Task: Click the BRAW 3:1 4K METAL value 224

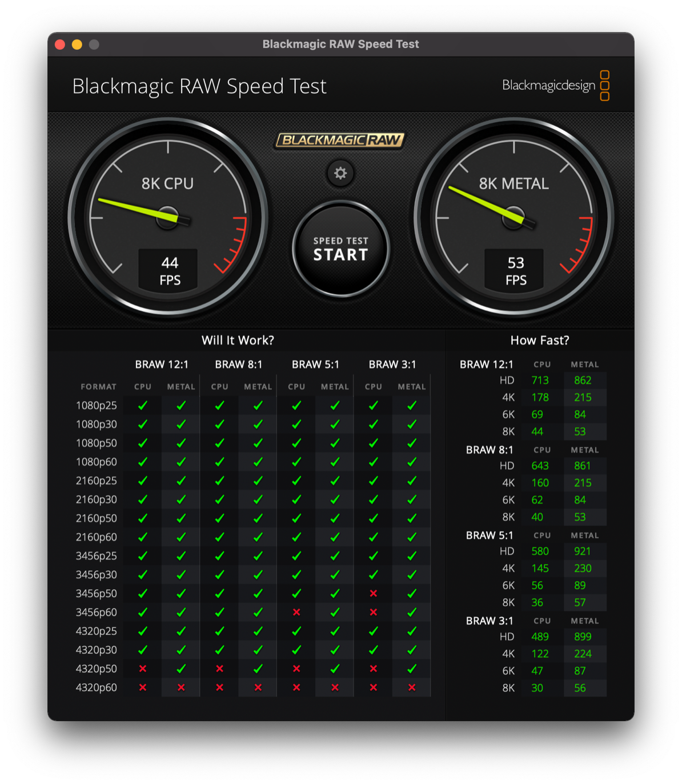Action: (x=583, y=654)
